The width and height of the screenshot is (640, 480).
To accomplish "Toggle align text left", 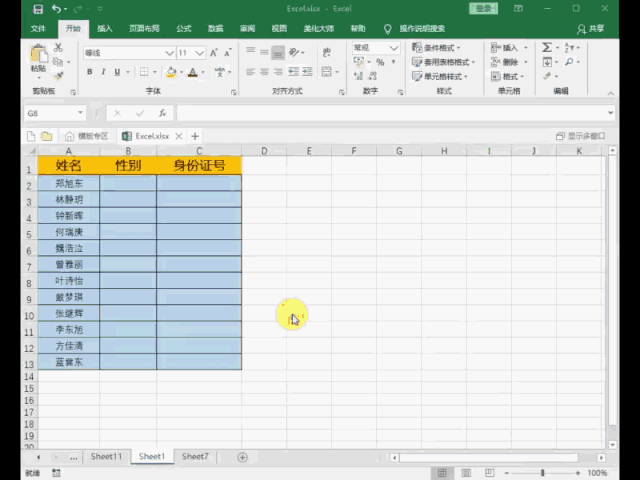I will pos(251,72).
